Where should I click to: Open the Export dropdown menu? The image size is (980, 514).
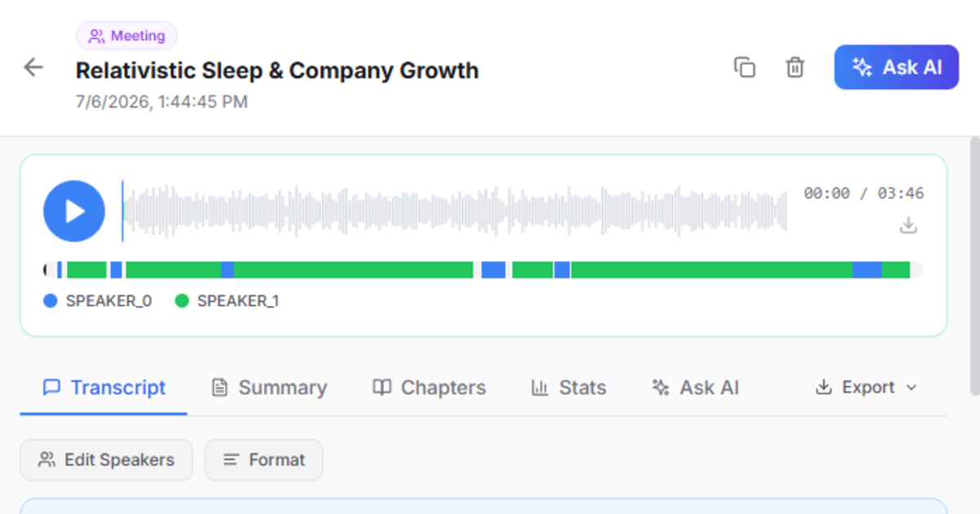pos(866,388)
